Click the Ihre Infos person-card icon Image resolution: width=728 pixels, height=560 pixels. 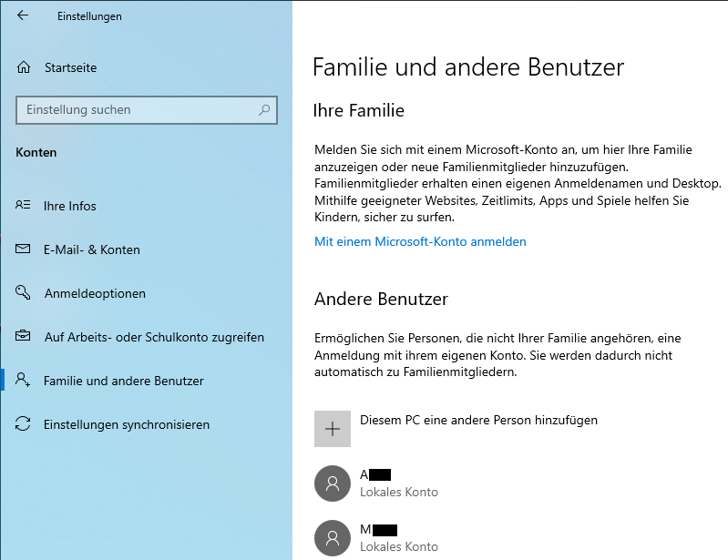coord(23,205)
